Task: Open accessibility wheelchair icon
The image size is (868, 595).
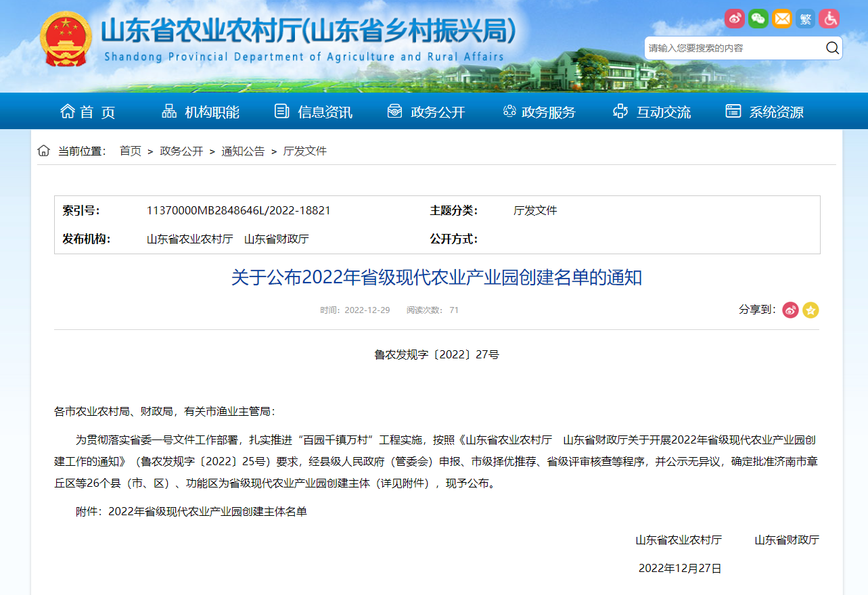Action: pos(829,18)
